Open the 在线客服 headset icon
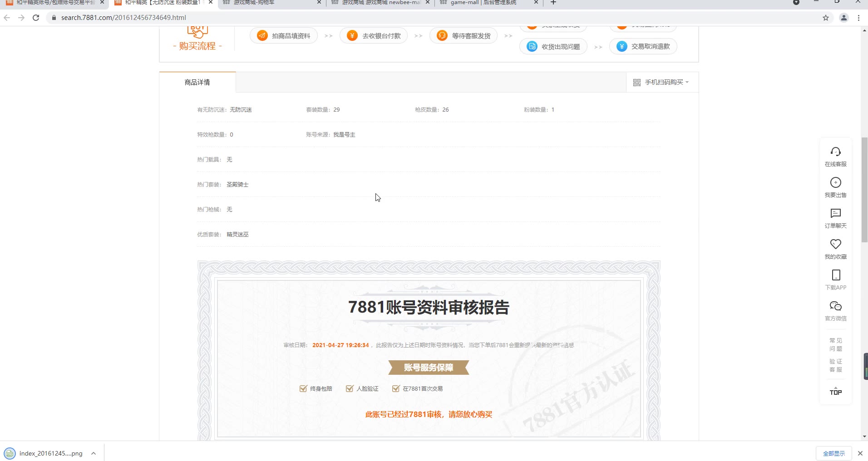Viewport: 868px width, 461px height. click(835, 152)
